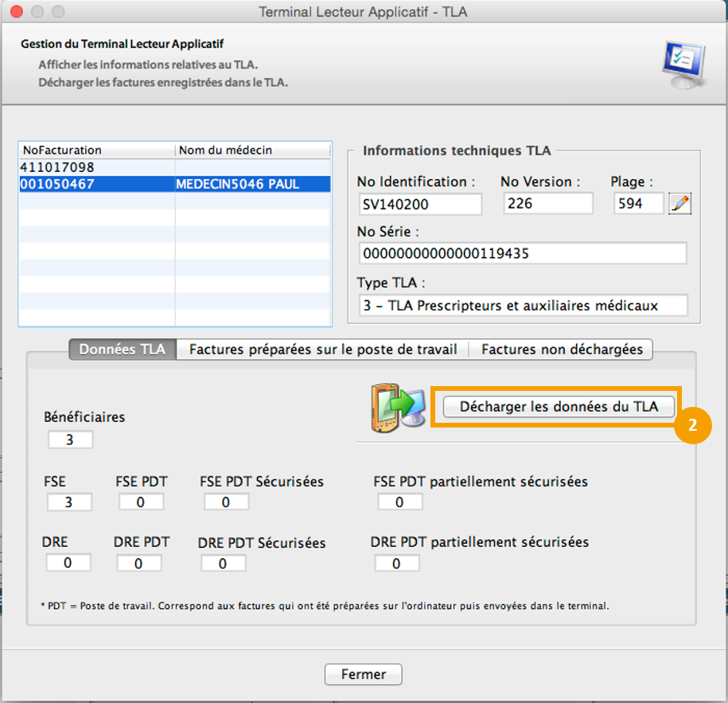
Task: Click the NoFacturation column header
Action: click(x=96, y=150)
